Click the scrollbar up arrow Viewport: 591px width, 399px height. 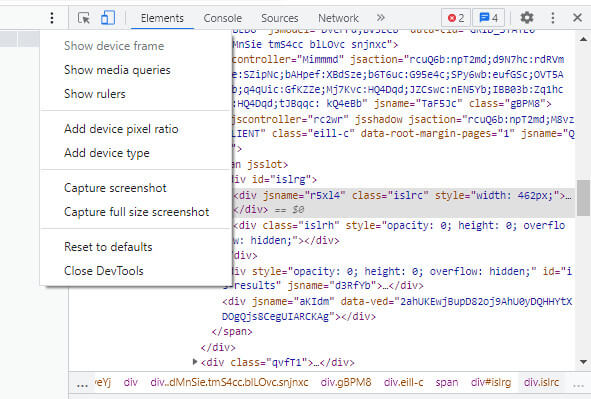(x=583, y=39)
